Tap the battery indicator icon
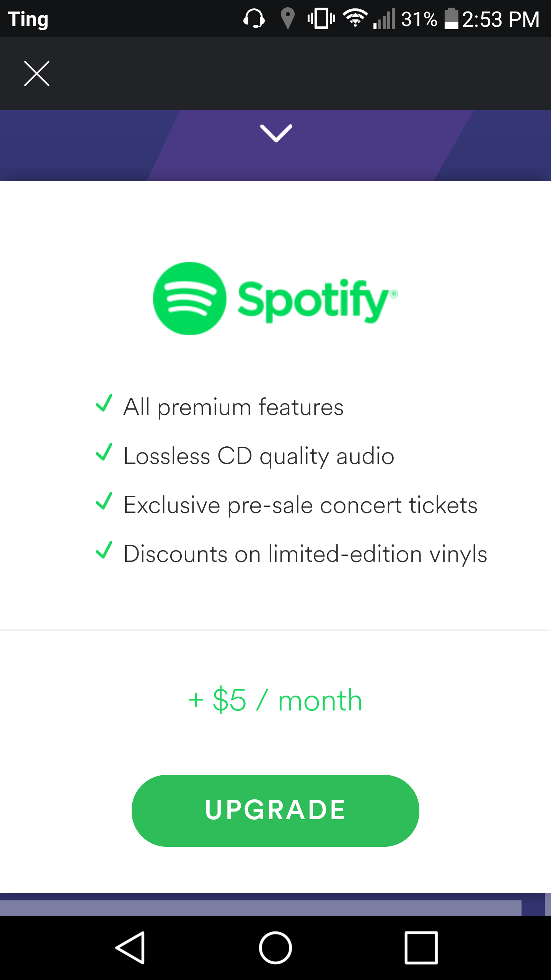Screen dimensions: 551x980 tap(451, 18)
